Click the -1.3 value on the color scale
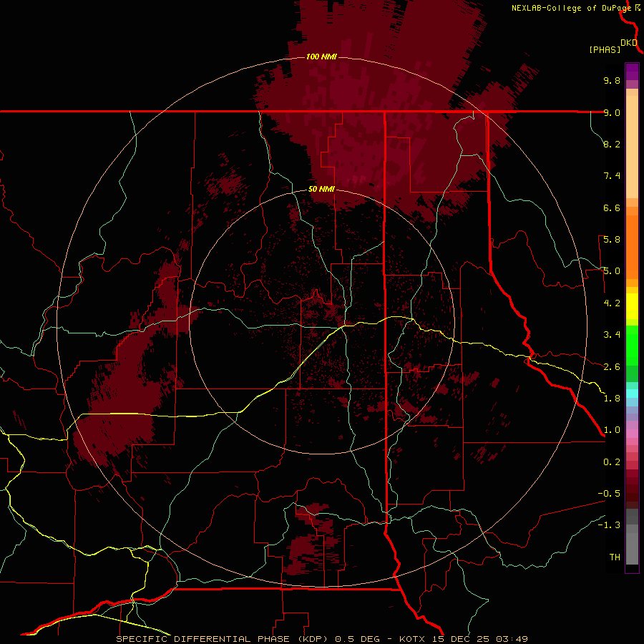The image size is (644, 644). (x=609, y=525)
